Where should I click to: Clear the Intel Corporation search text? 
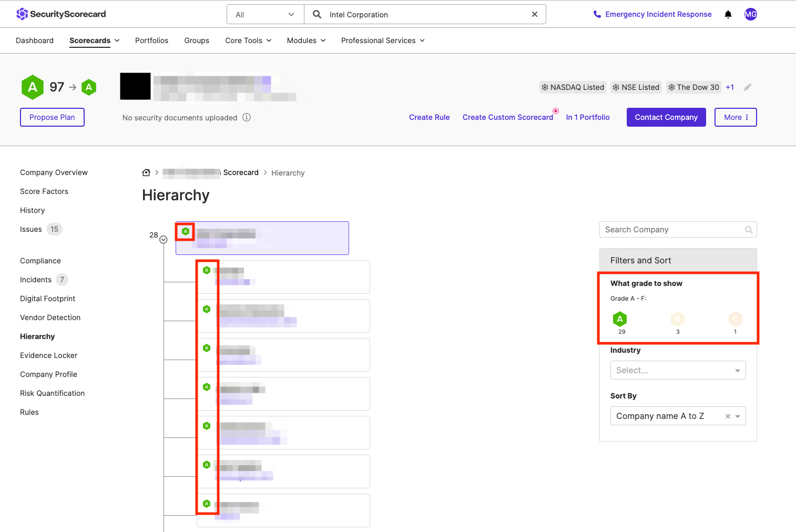click(x=535, y=14)
